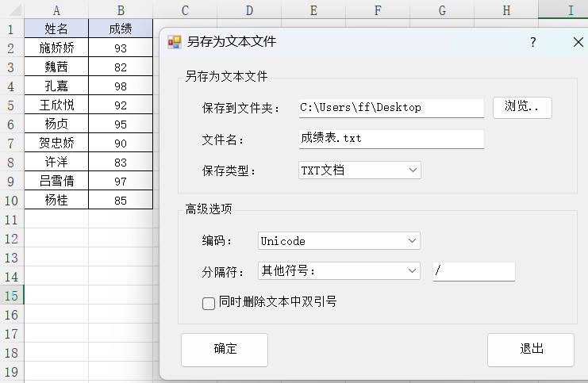Click the custom separator character field

[474, 271]
